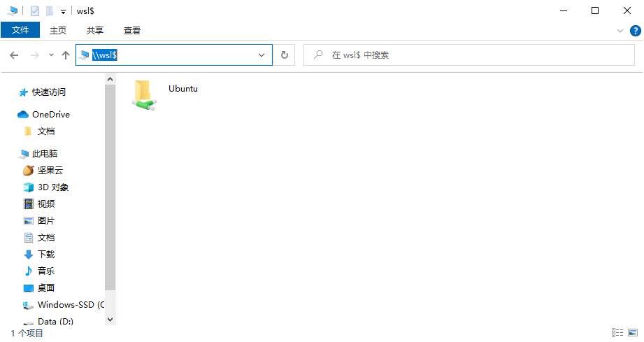Open recent locations dropdown arrow
The height and width of the screenshot is (342, 644).
[51, 55]
